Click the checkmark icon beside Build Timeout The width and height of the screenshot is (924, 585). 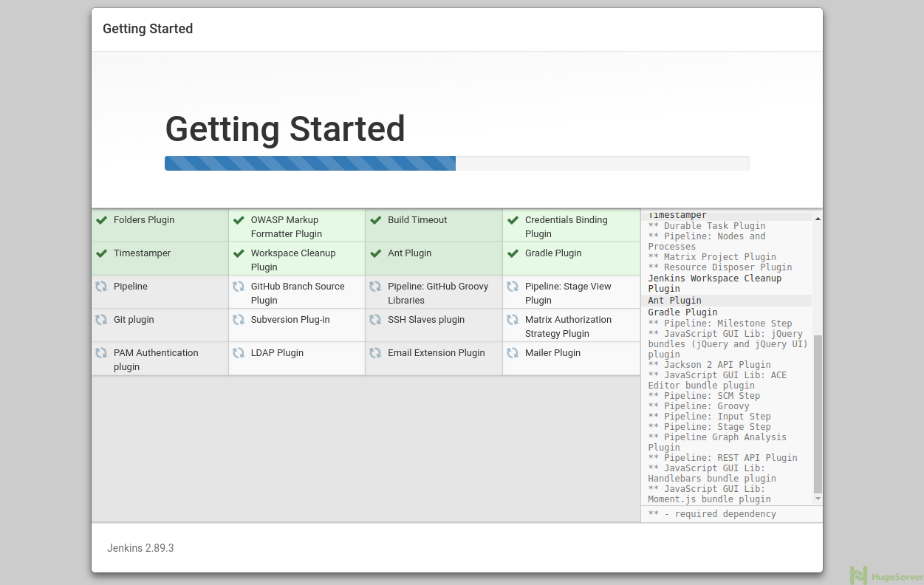coord(376,220)
